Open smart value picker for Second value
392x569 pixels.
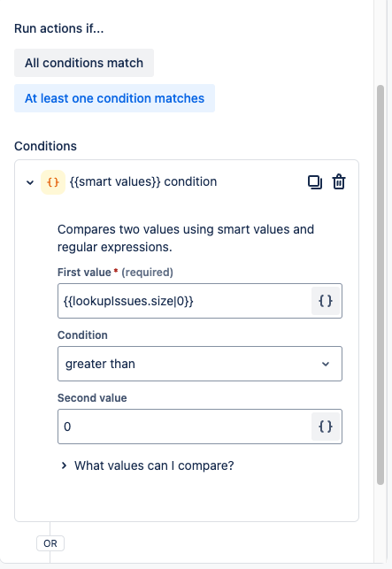pyautogui.click(x=326, y=427)
